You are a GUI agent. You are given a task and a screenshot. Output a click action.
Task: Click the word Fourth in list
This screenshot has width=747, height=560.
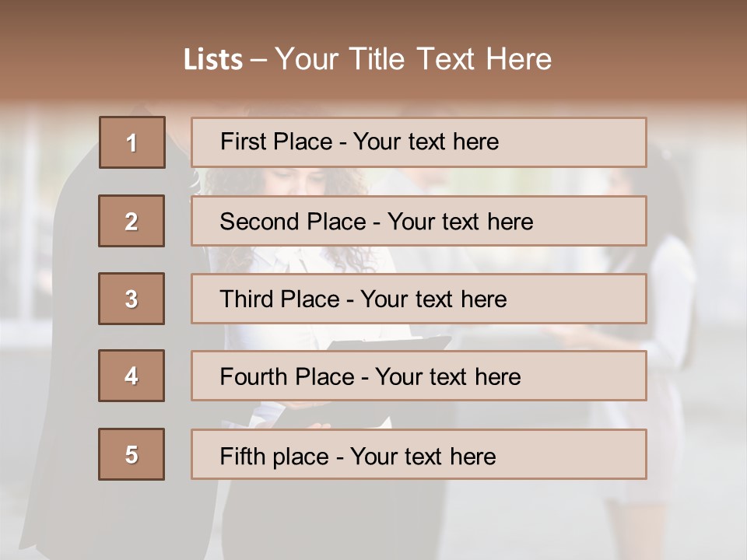click(252, 376)
